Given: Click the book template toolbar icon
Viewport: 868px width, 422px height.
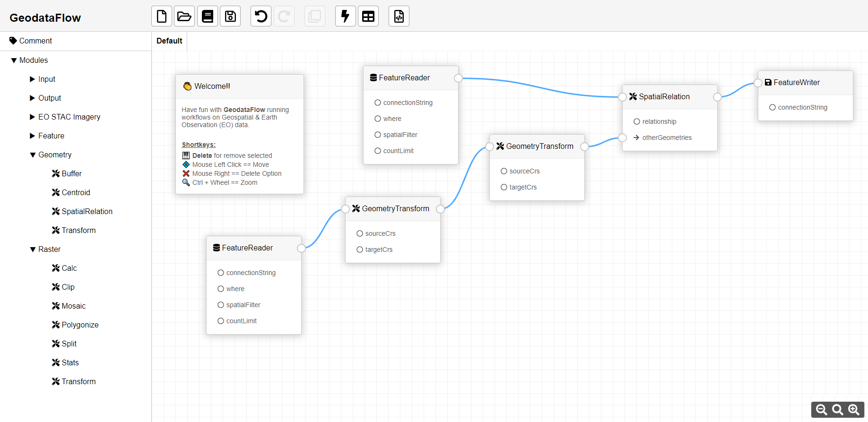Looking at the screenshot, I should (208, 17).
